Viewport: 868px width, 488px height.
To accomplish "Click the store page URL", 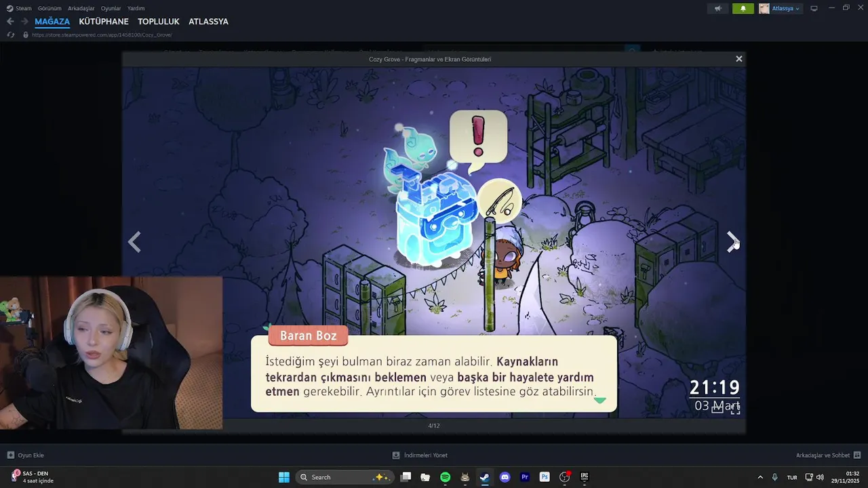I will pyautogui.click(x=102, y=35).
